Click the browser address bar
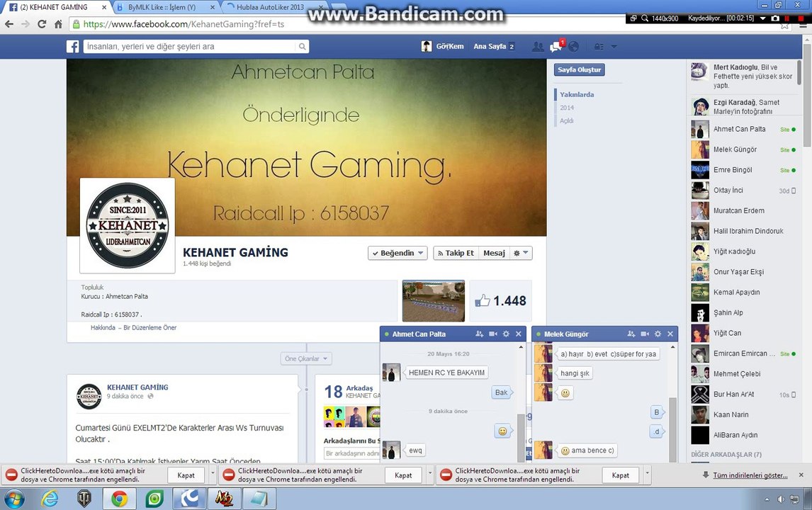This screenshot has height=510, width=812. click(x=342, y=24)
